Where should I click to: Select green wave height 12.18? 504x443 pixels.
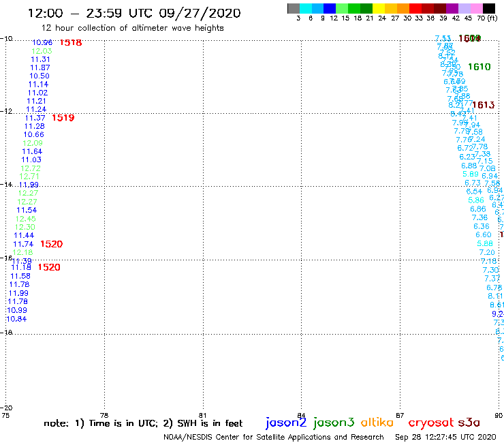[22, 252]
